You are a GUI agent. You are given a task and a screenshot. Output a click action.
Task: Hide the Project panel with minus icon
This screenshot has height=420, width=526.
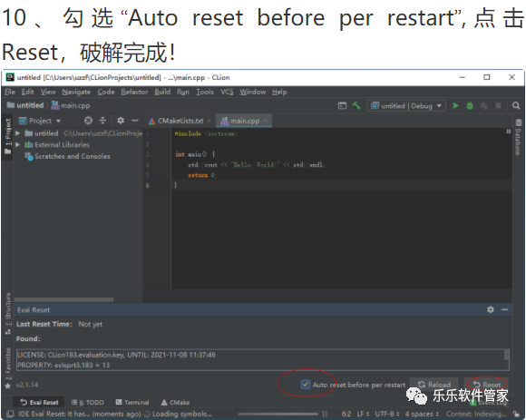click(x=135, y=121)
